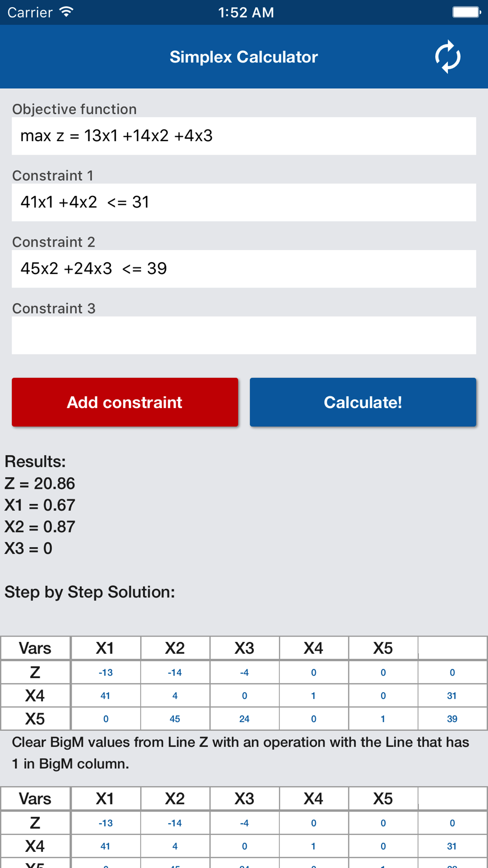
Task: Edit the Constraint 2 field
Action: tap(244, 269)
